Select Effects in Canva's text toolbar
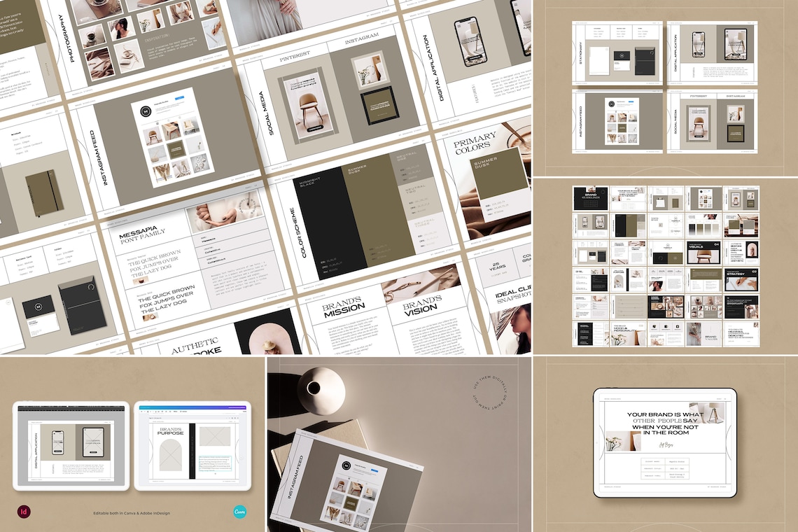 tap(175, 412)
